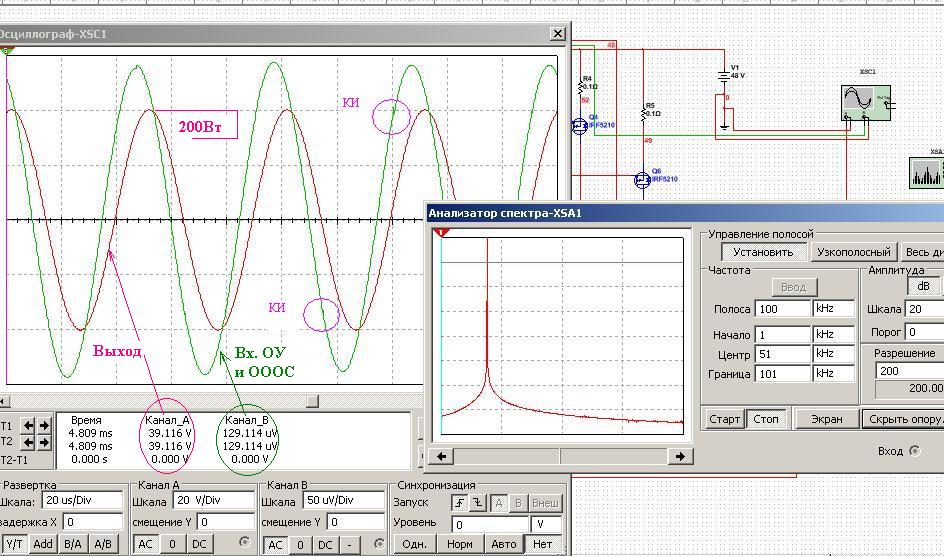
Task: Click the Канал A Шкала field 20 V/Div
Action: click(214, 500)
